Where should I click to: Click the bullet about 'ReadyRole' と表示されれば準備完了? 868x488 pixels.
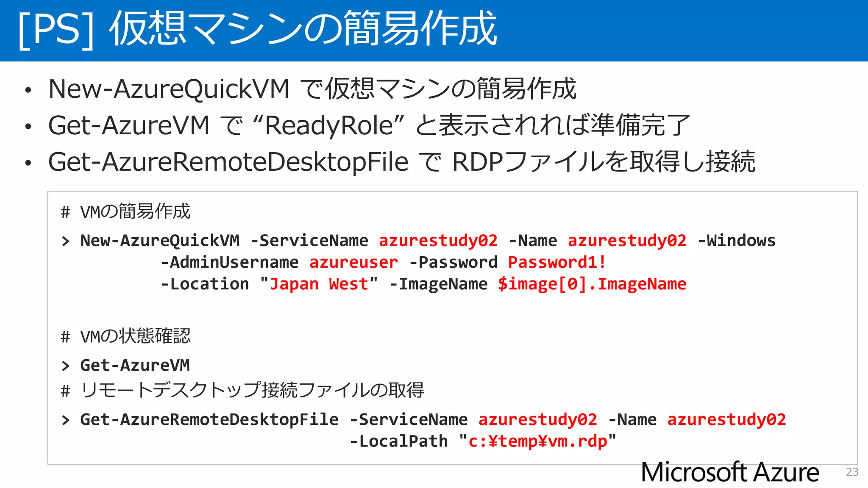coord(370,125)
